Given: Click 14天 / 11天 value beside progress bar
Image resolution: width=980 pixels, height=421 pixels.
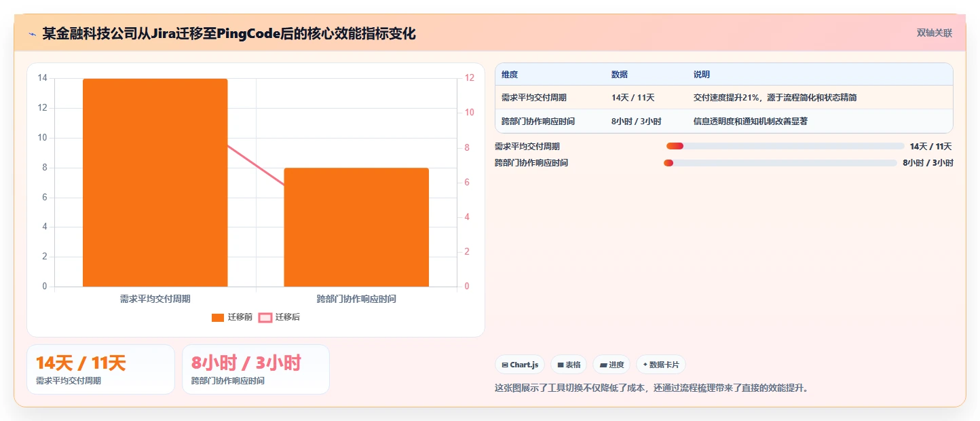Looking at the screenshot, I should pyautogui.click(x=931, y=146).
